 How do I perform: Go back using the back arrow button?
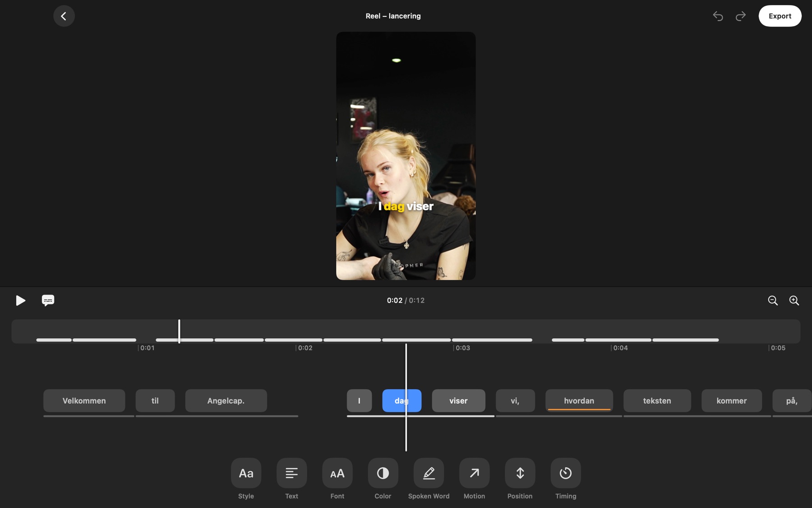pos(64,16)
